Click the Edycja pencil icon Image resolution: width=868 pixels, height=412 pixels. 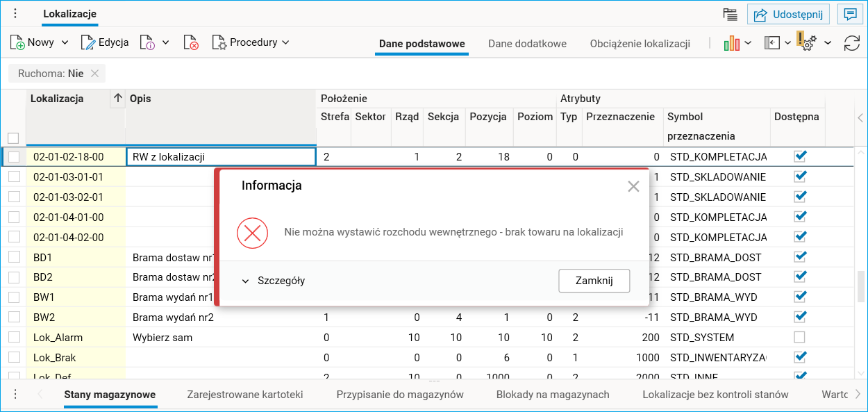coord(88,43)
